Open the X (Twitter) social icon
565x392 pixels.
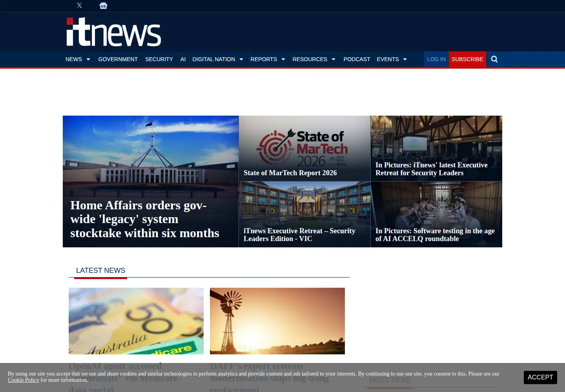(79, 5)
